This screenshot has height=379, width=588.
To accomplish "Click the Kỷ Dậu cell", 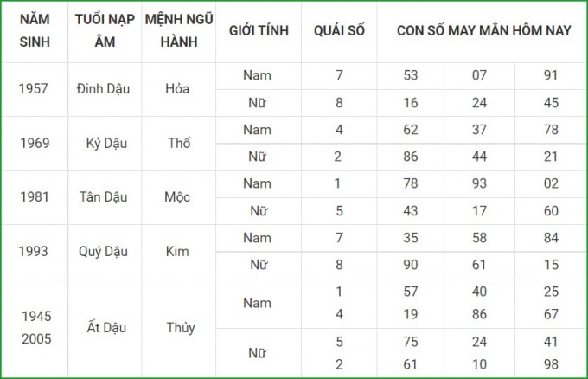I will pos(106,144).
